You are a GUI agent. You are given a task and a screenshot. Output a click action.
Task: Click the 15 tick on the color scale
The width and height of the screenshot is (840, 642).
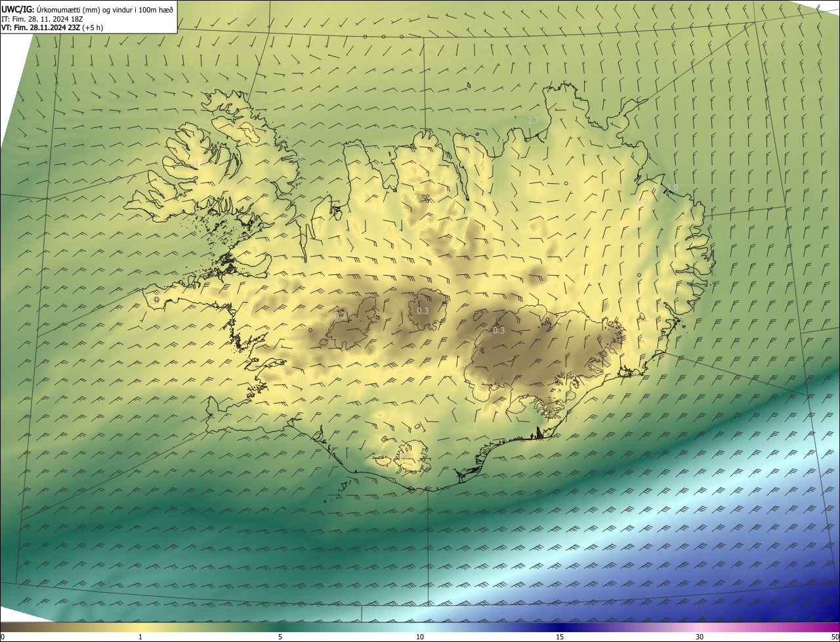pyautogui.click(x=560, y=637)
